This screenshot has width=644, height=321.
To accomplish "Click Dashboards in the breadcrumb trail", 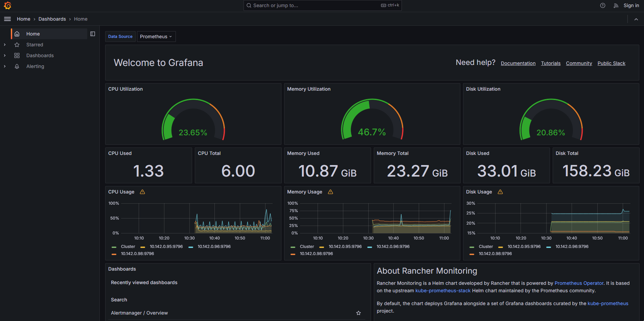I will coord(52,19).
